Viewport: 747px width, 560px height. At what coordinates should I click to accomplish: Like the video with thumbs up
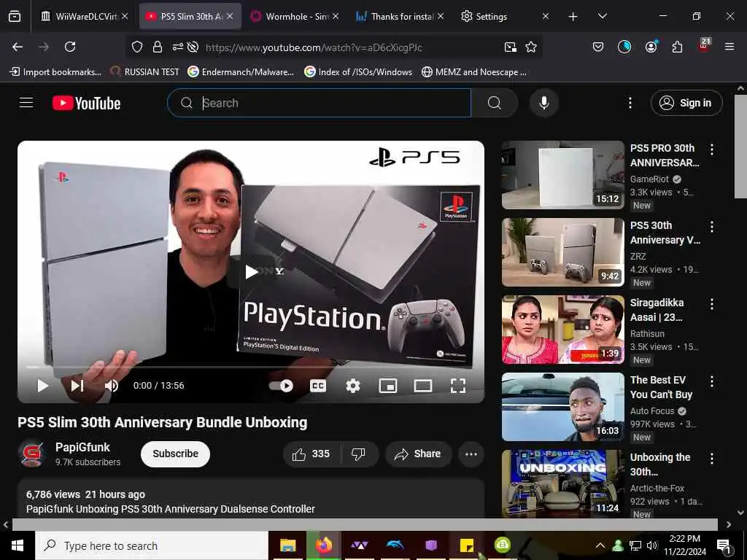[311, 454]
